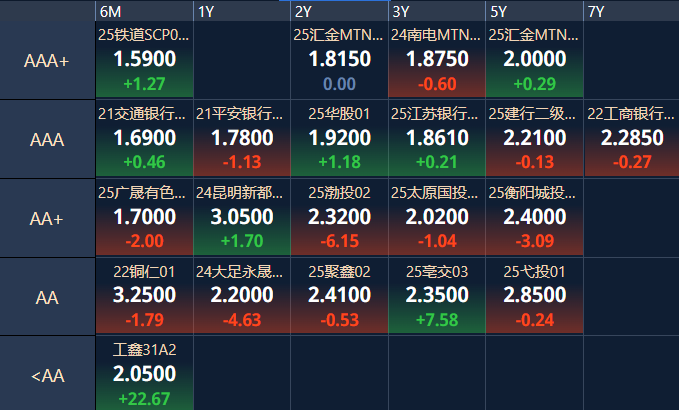Select the <AA rating row header
This screenshot has width=679, height=410.
[47, 376]
